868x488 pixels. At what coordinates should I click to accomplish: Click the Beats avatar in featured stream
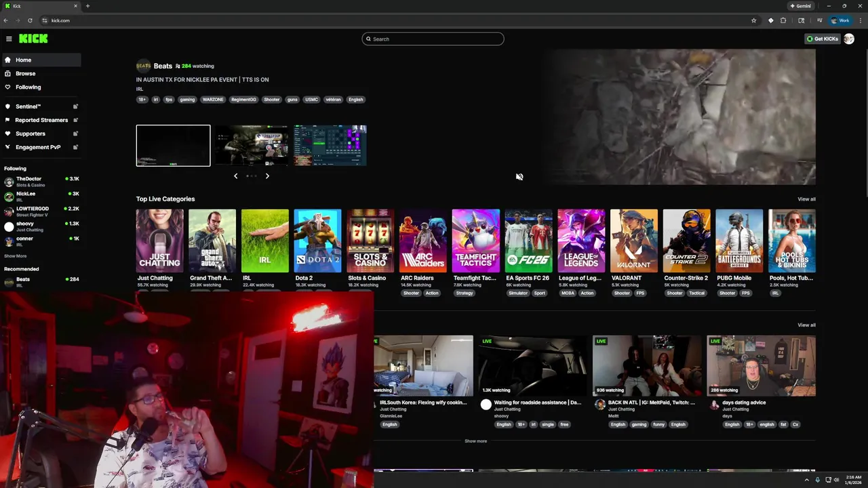pos(143,66)
